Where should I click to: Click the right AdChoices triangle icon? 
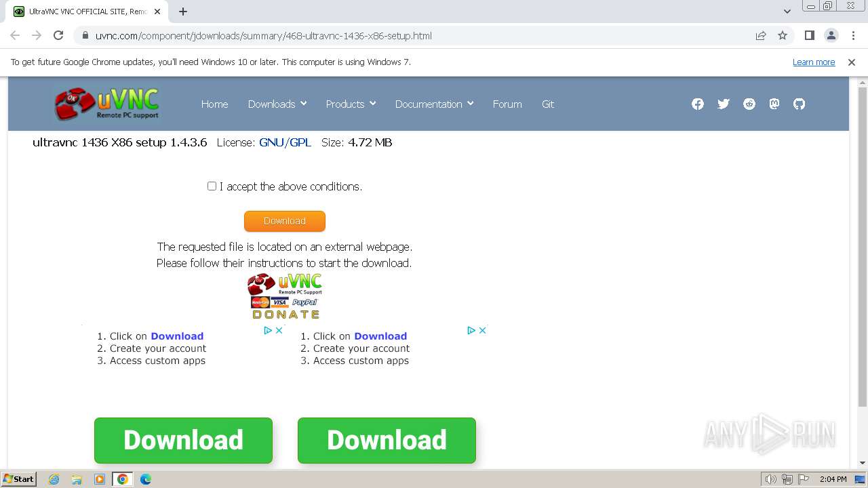[471, 331]
